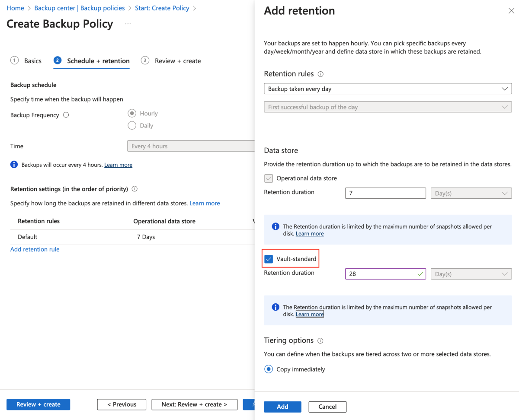The image size is (519, 420).
Task: Click the Tiering options info icon
Action: coord(320,341)
